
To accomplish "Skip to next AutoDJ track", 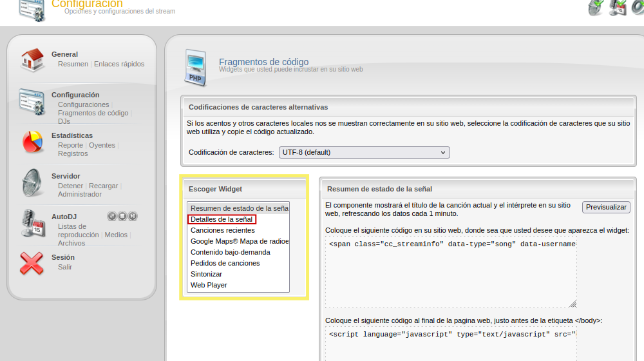I will [133, 216].
